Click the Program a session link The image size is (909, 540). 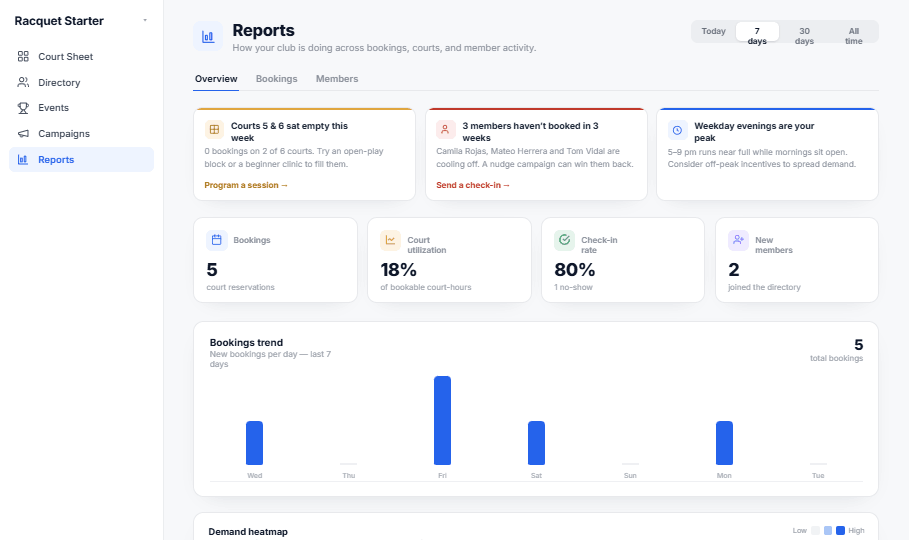[x=246, y=185]
